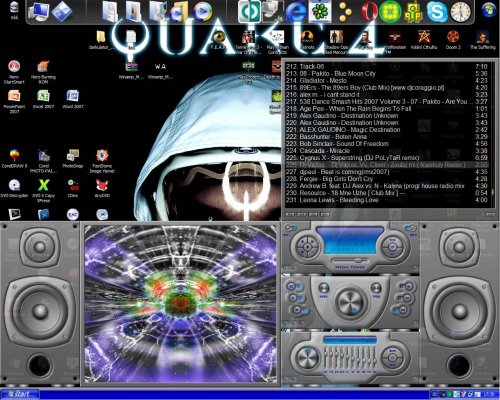The width and height of the screenshot is (500, 400).
Task: Open the yellow RIP icon in dock
Action: (x=413, y=12)
